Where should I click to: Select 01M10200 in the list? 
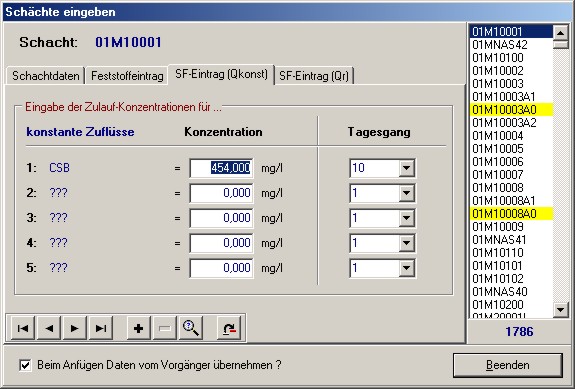pos(511,305)
